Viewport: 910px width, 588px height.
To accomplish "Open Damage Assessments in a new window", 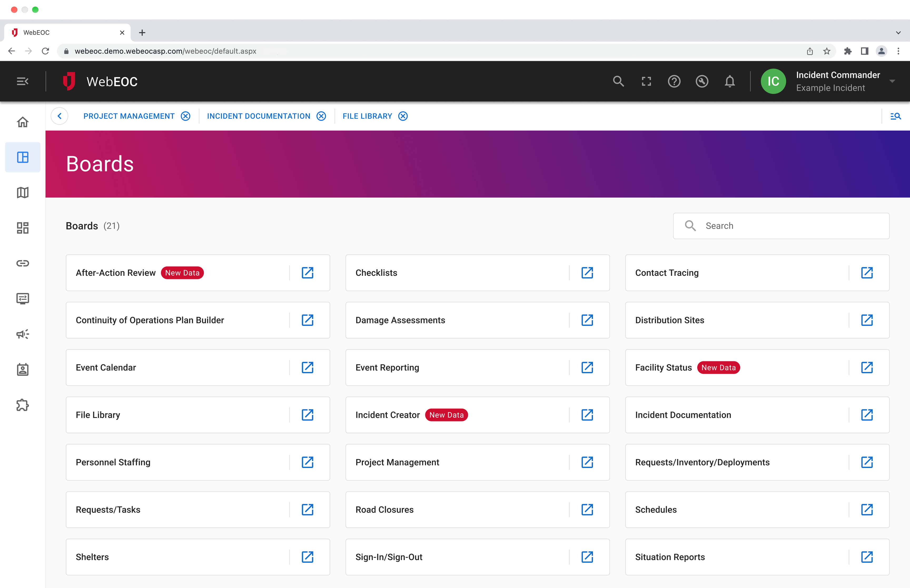I will (x=587, y=320).
